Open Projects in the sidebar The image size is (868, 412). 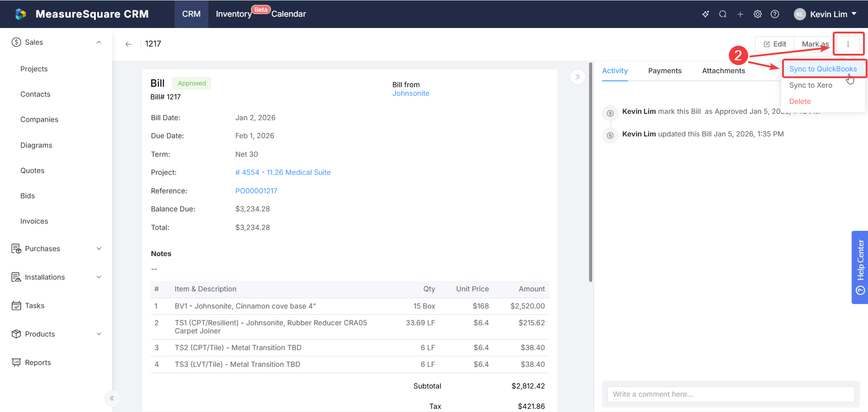[x=34, y=69]
